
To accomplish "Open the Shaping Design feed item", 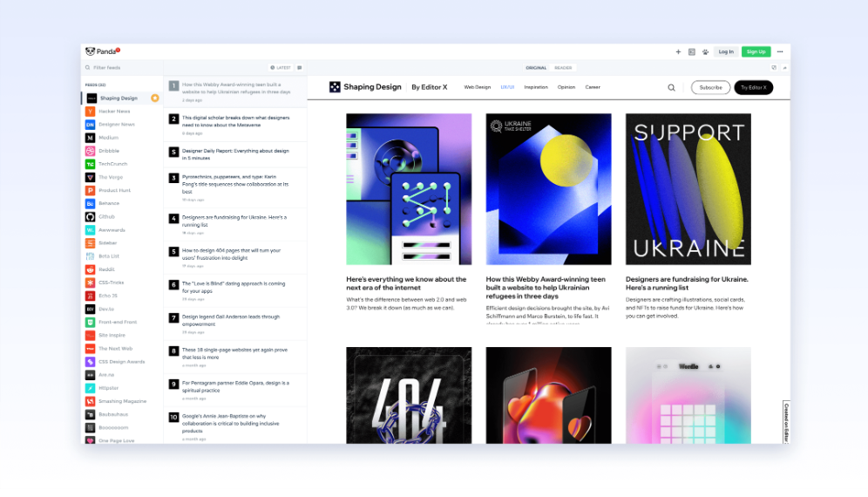I will tap(122, 98).
